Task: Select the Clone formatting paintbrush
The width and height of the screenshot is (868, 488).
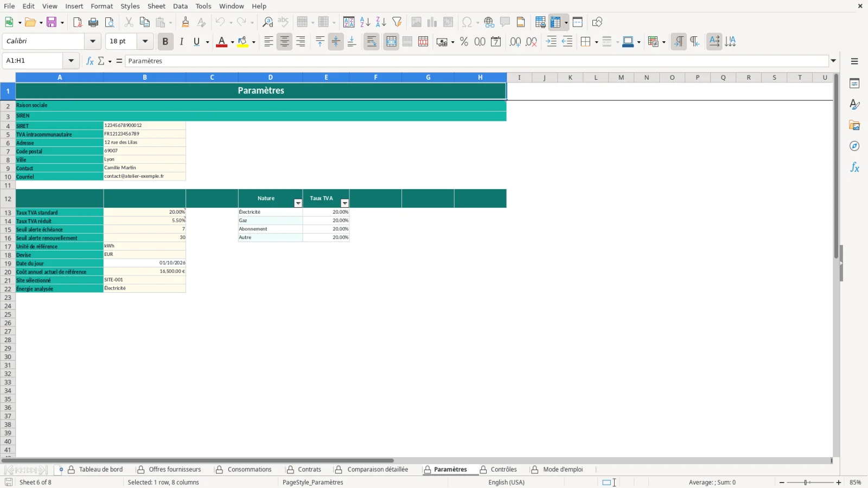Action: coord(186,22)
